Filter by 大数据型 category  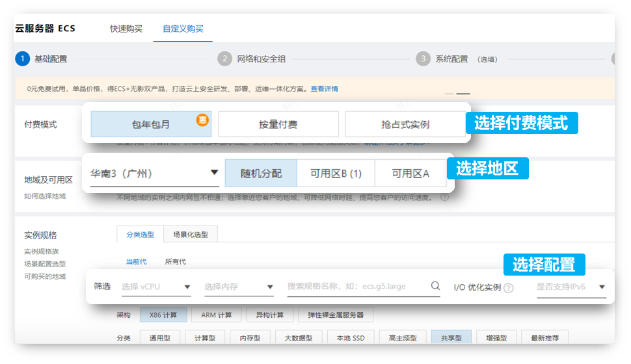(x=299, y=338)
